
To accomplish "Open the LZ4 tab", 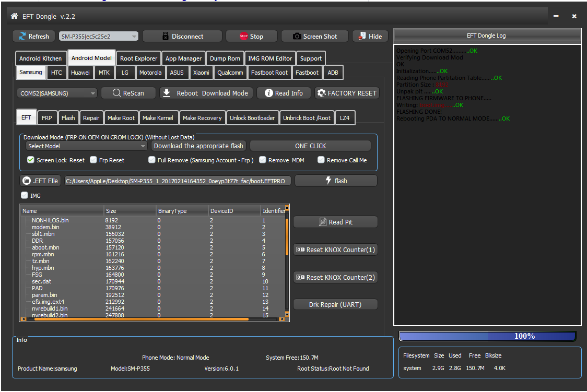I will 344,118.
